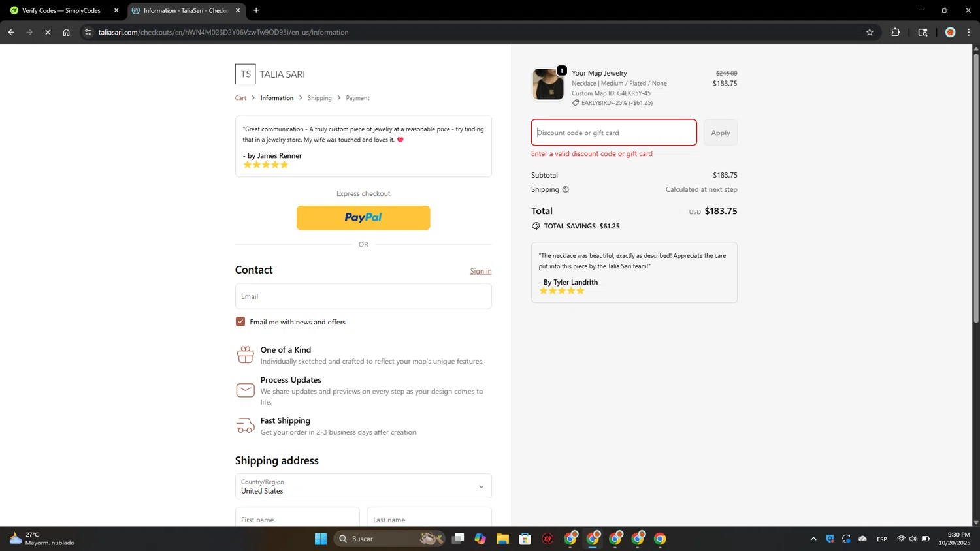
Task: Open the side panel icon in Chrome toolbar
Action: [923, 32]
